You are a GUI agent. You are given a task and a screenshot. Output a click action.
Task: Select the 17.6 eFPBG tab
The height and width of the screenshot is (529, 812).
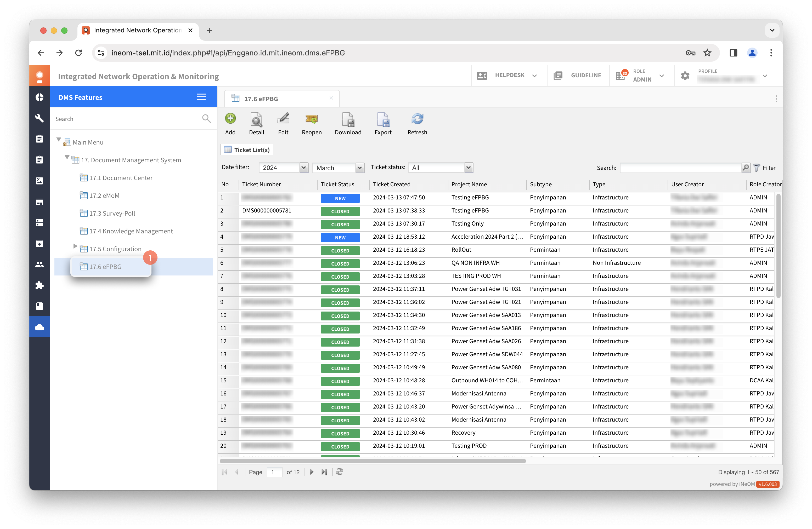[x=282, y=99]
